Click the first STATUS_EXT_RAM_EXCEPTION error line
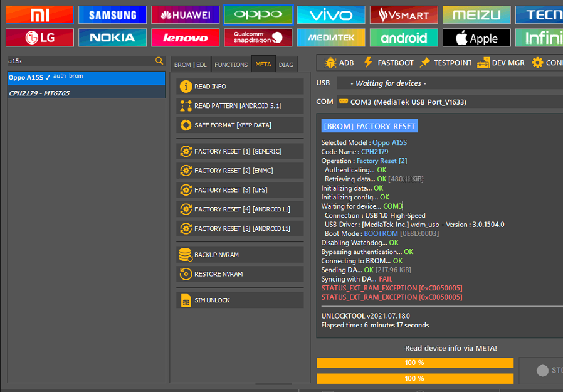 [392, 288]
